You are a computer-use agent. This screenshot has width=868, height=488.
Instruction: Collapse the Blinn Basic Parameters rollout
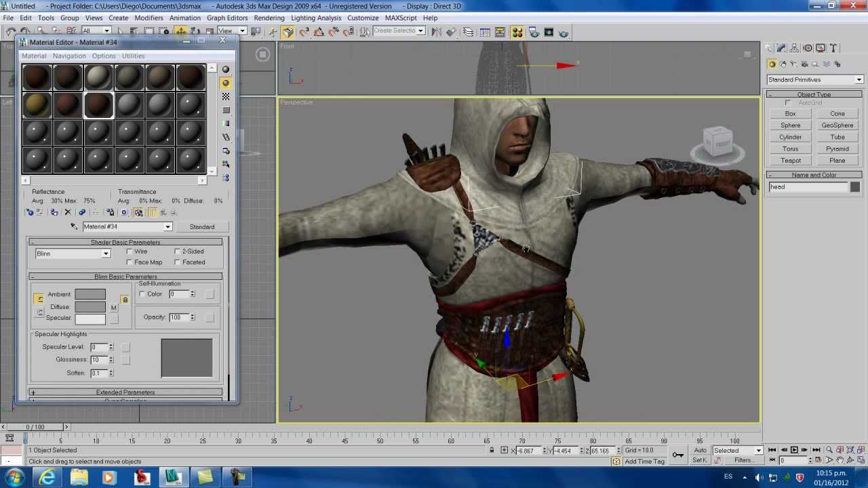pyautogui.click(x=125, y=277)
